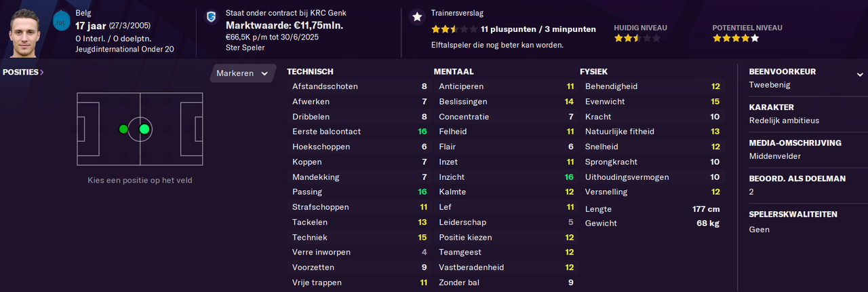The height and width of the screenshot is (292, 868).
Task: Click the KRC Genk club badge icon
Action: click(212, 18)
